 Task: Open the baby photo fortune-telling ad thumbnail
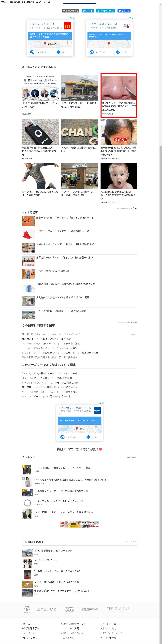pos(119,176)
